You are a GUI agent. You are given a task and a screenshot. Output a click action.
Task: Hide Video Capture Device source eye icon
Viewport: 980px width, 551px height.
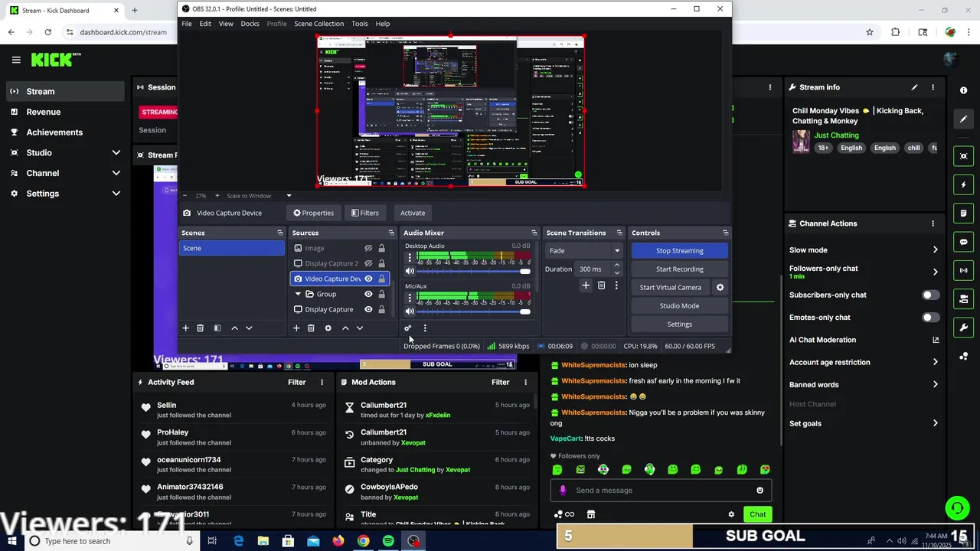368,279
